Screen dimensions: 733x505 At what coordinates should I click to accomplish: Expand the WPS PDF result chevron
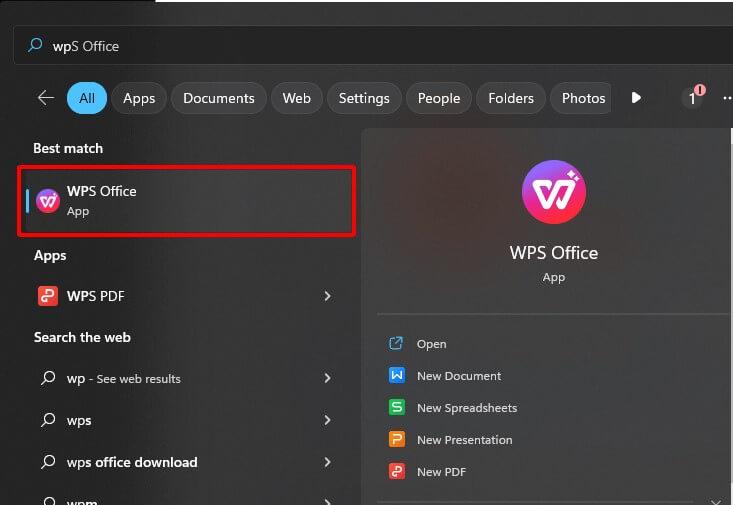327,296
